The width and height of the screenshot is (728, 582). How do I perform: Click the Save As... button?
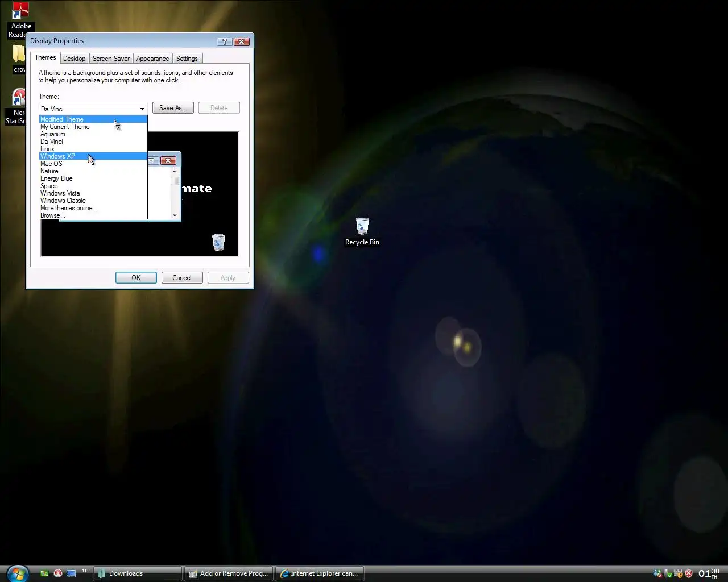(x=173, y=108)
